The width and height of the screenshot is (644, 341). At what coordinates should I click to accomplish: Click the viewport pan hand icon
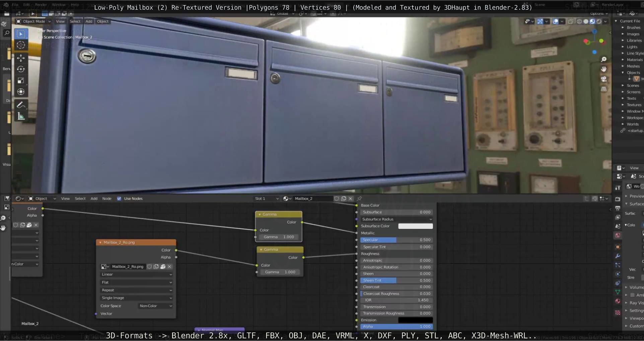(603, 69)
